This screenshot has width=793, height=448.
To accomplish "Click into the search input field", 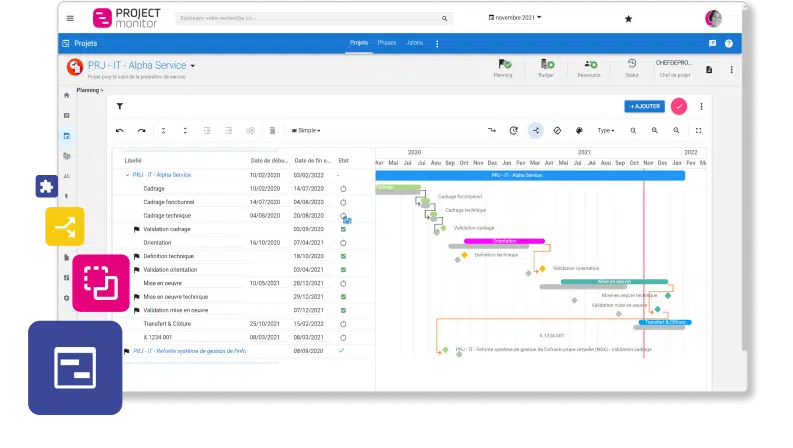I will pos(309,19).
